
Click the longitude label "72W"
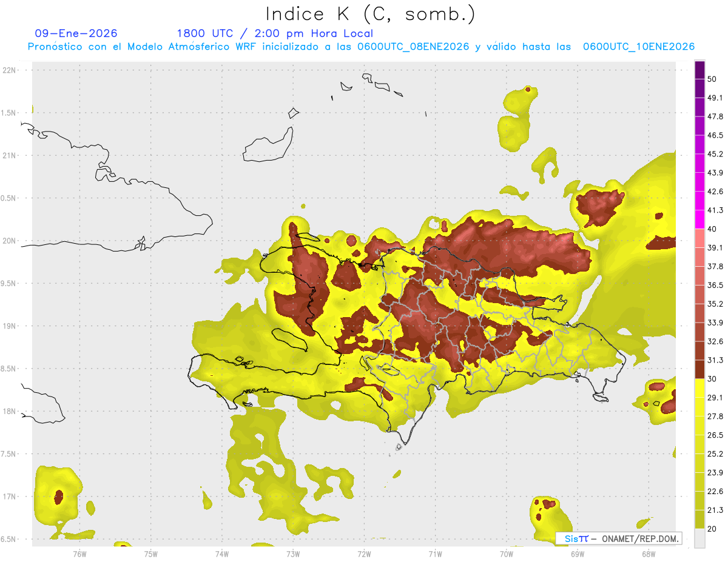click(364, 554)
